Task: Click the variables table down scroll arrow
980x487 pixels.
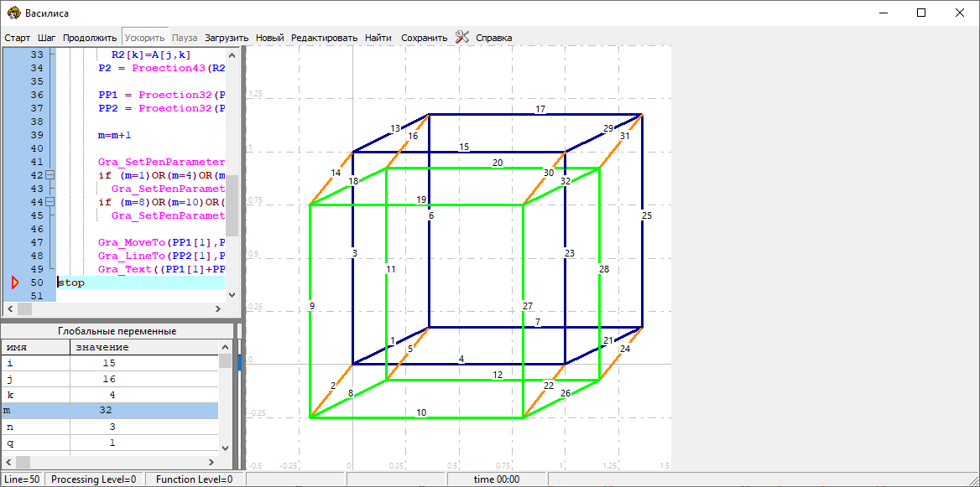Action: pyautogui.click(x=225, y=448)
